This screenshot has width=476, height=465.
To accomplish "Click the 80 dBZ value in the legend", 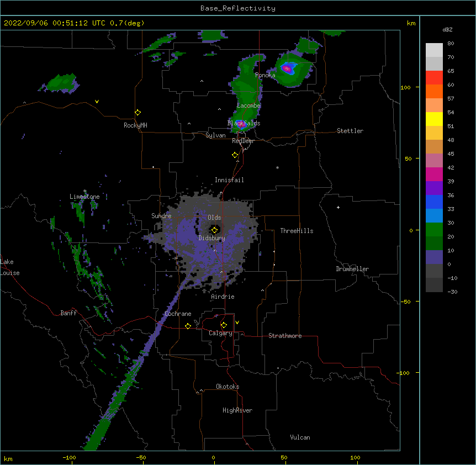I will (451, 43).
